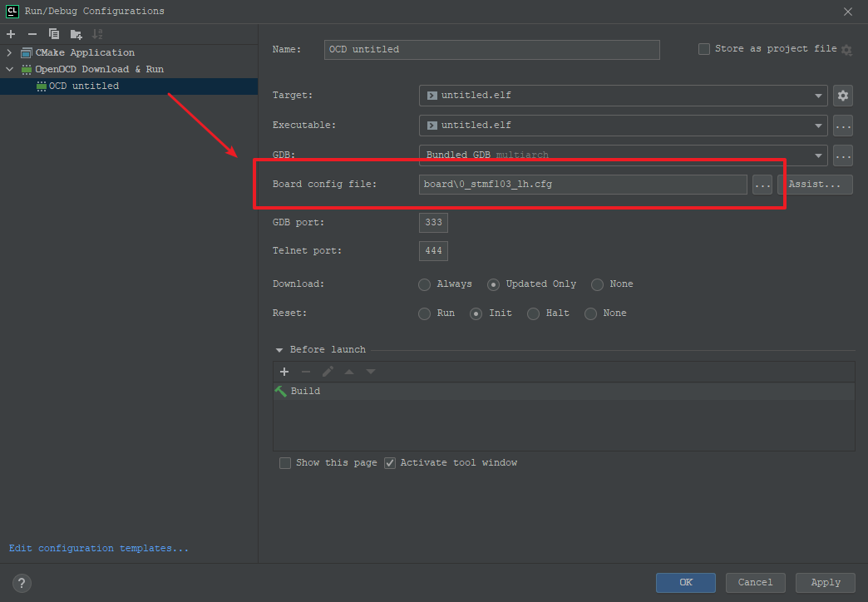Set Reset to Run

click(425, 314)
